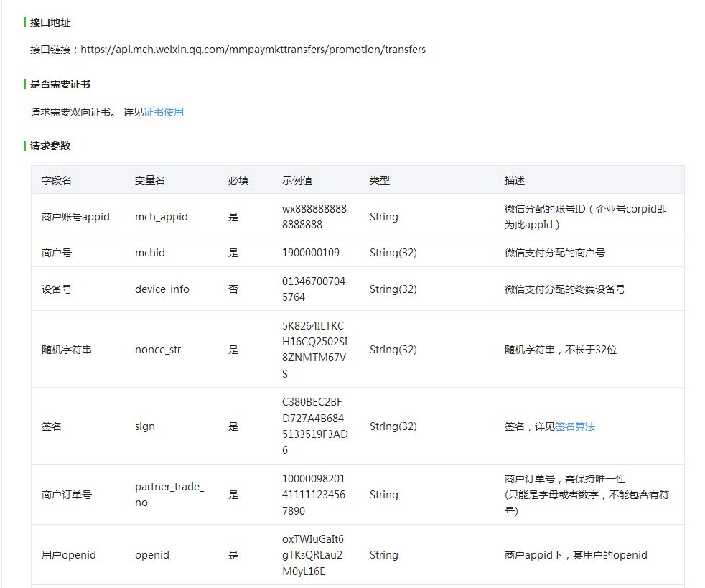Click the 是否需要证书 section heading

[x=60, y=84]
